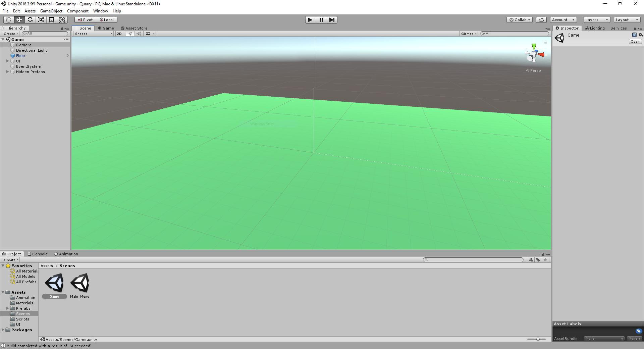Select the Main_Menu scene asset
This screenshot has height=349, width=644.
79,286
